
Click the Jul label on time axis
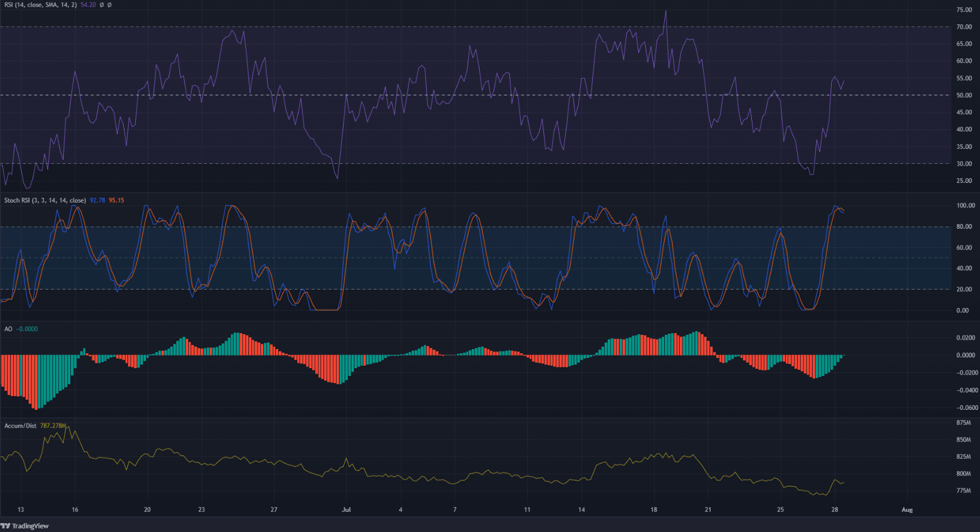346,510
